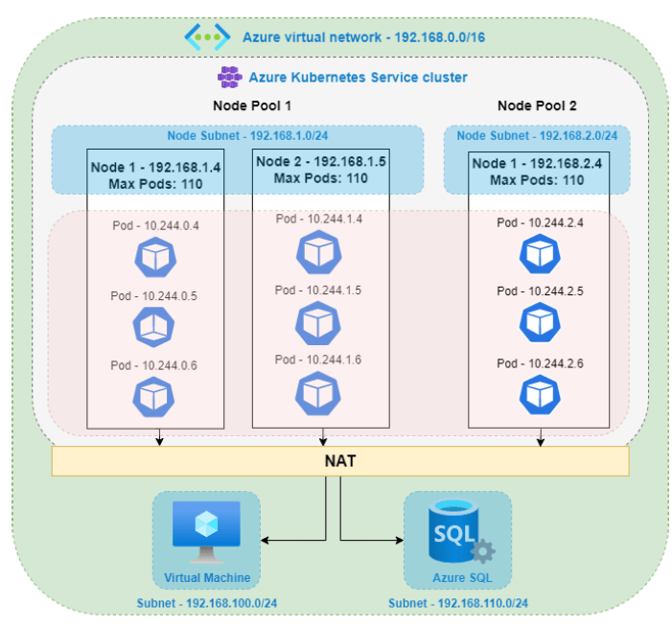The width and height of the screenshot is (672, 628).
Task: Select the pod icon for 10.244.2.4
Action: [540, 254]
